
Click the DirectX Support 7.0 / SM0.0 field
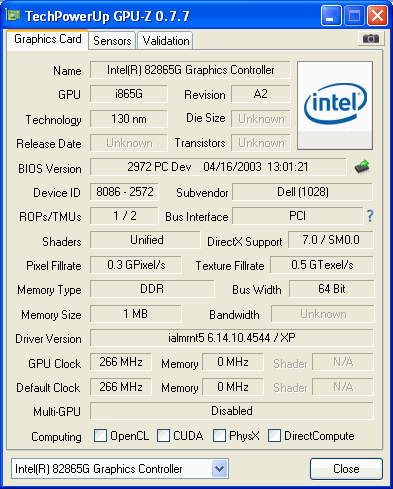pos(331,240)
